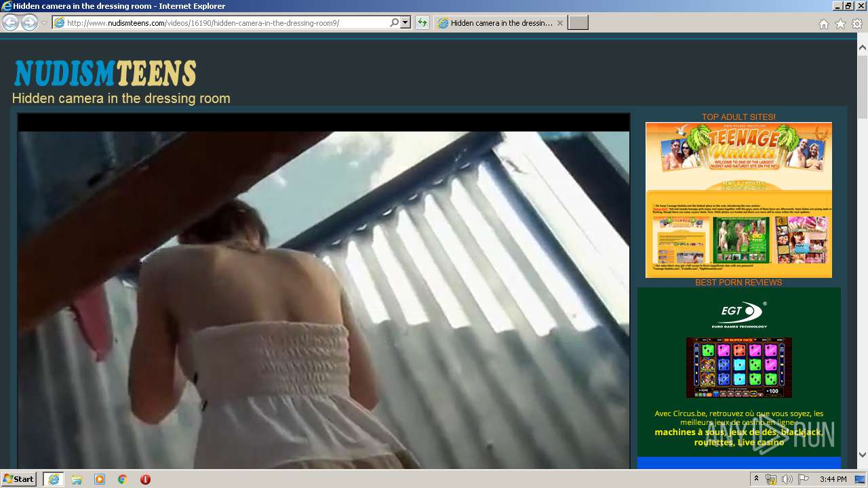Open Favorites with the star icon
This screenshot has height=488, width=868.
[x=840, y=24]
